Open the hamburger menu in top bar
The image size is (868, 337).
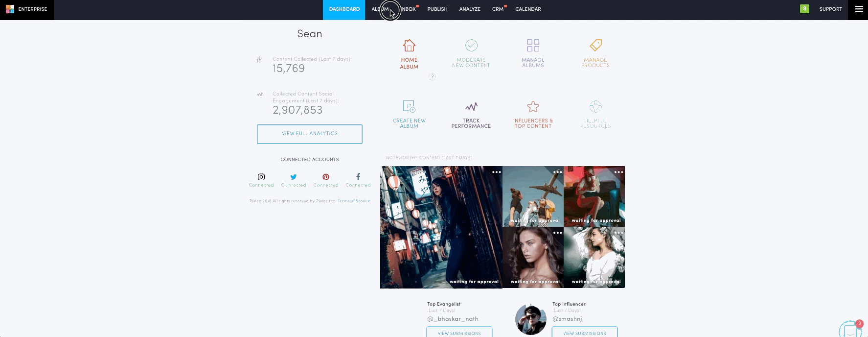pos(859,9)
